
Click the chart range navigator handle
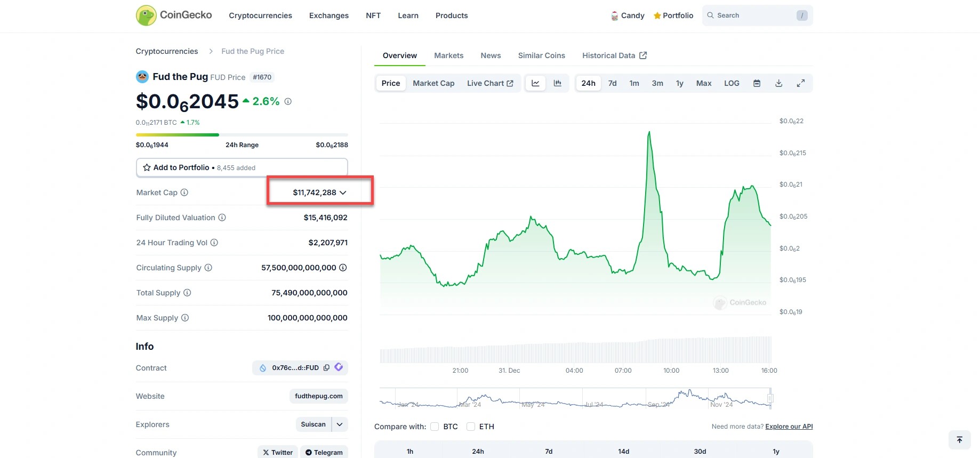click(770, 398)
